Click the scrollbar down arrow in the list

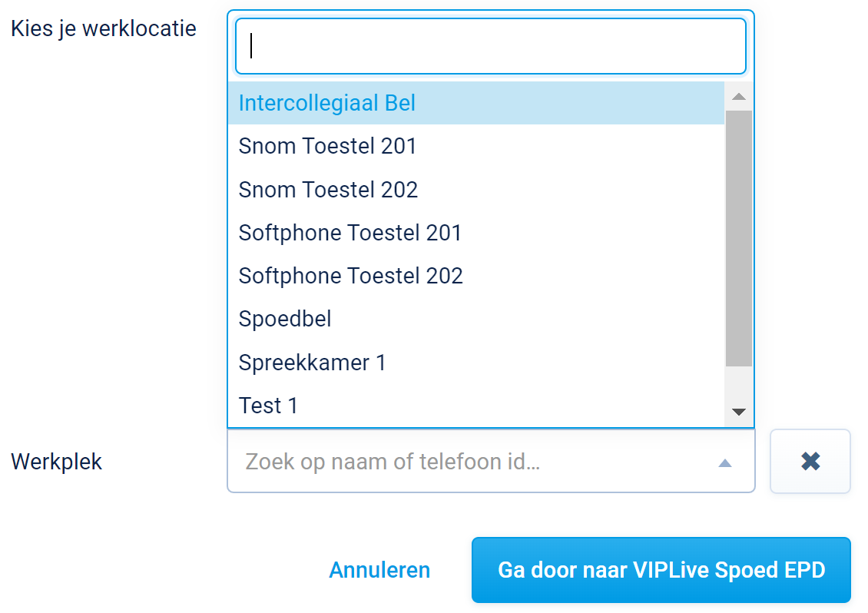739,413
